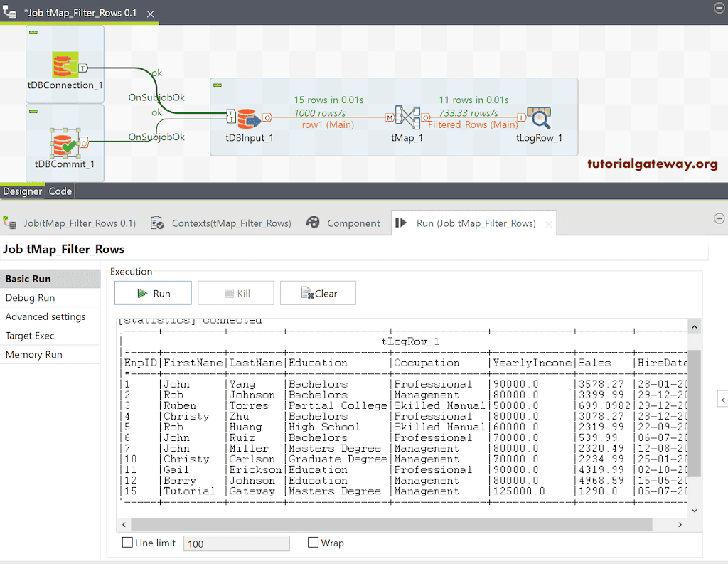The height and width of the screenshot is (564, 728).
Task: Click the Line limit value field
Action: [x=236, y=543]
